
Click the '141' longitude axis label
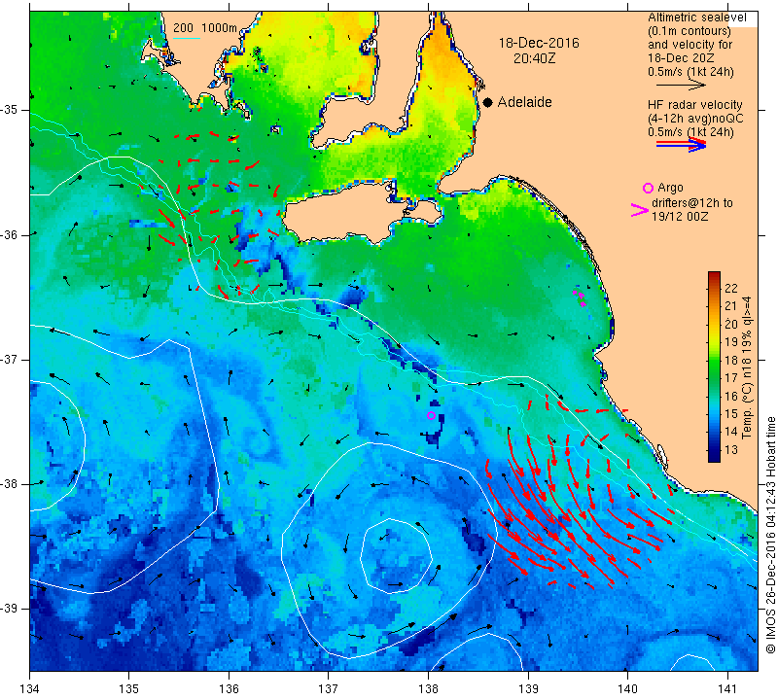pyautogui.click(x=727, y=689)
